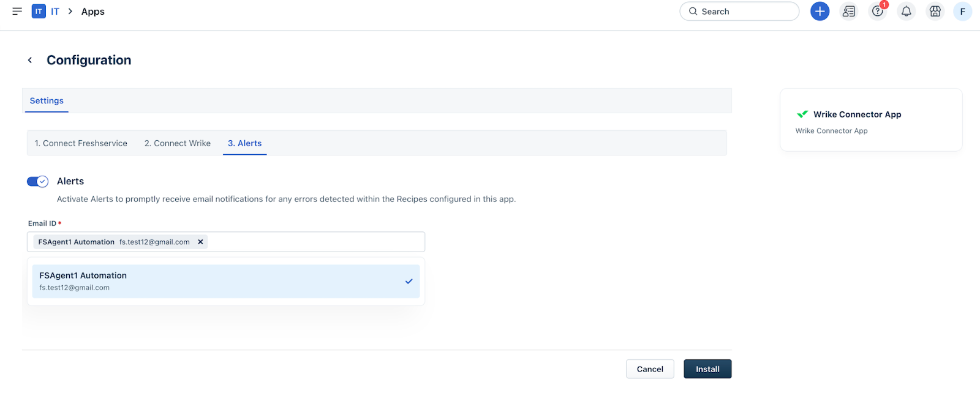This screenshot has height=418, width=980.
Task: Switch to 1. Connect Freshservice step
Action: coord(81,143)
